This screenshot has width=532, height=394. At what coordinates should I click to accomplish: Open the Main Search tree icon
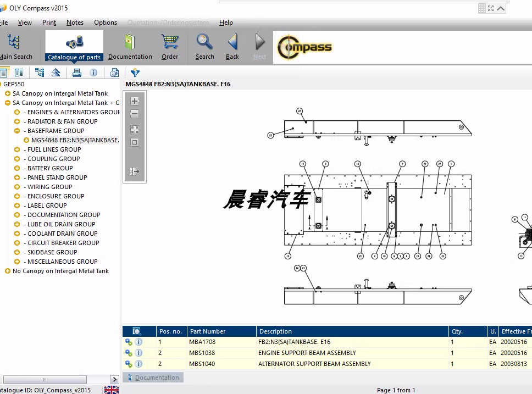coord(14,42)
